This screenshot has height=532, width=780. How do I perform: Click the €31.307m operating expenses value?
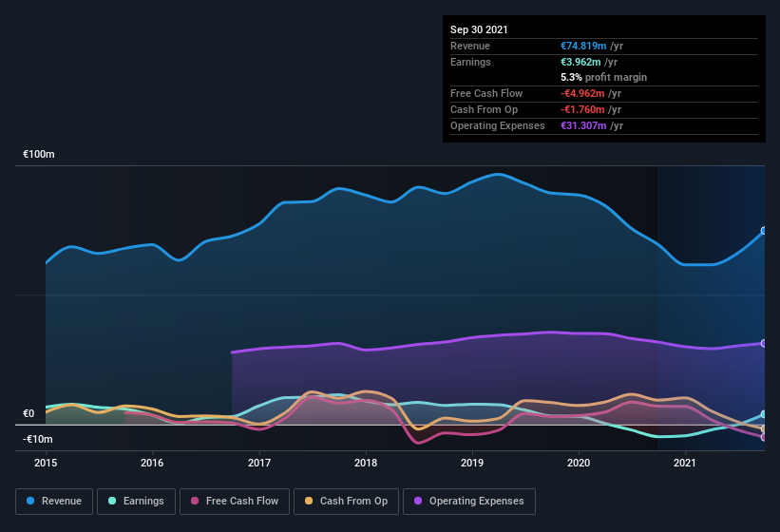(583, 125)
